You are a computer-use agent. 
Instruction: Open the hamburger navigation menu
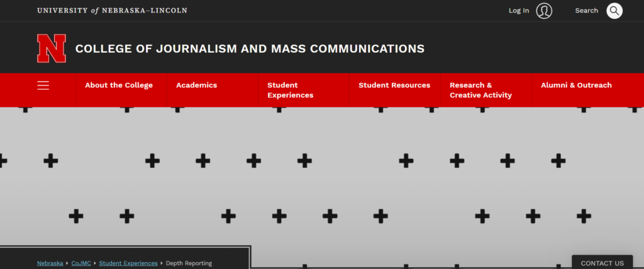pos(43,85)
